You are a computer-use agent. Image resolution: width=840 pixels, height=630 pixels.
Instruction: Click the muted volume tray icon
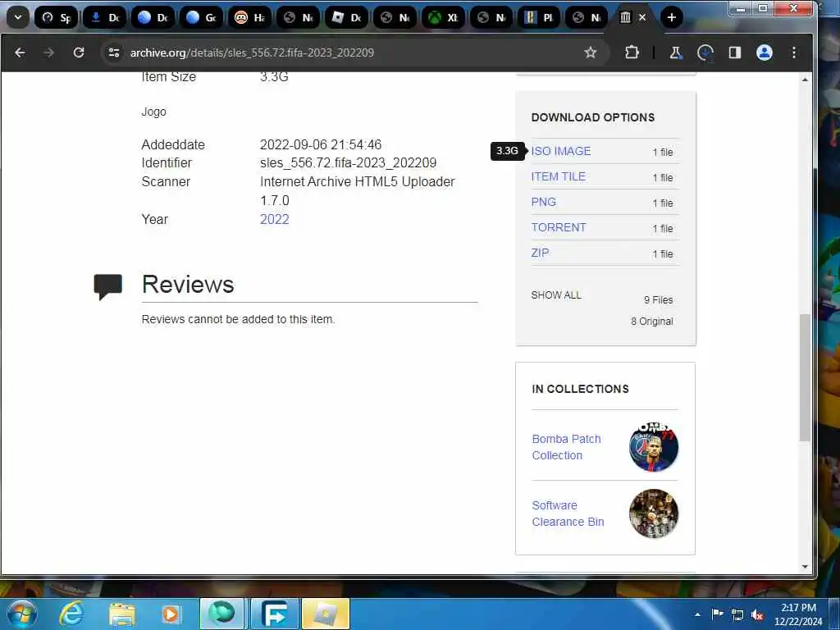[757, 615]
